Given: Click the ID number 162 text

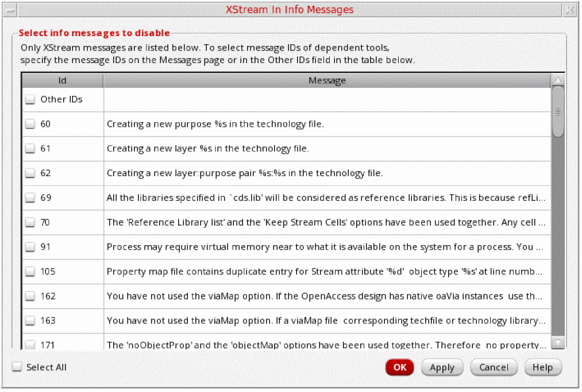Looking at the screenshot, I should (48, 296).
